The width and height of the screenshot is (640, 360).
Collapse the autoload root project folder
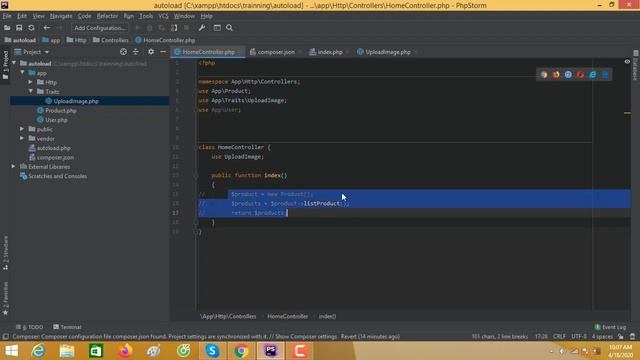point(14,63)
